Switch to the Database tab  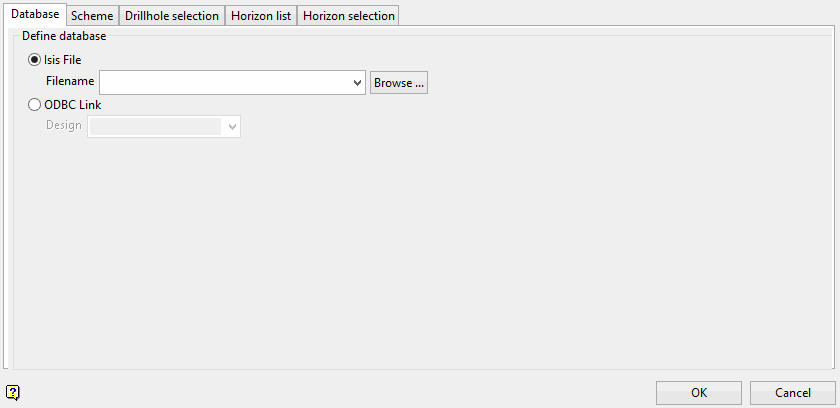pyautogui.click(x=35, y=15)
